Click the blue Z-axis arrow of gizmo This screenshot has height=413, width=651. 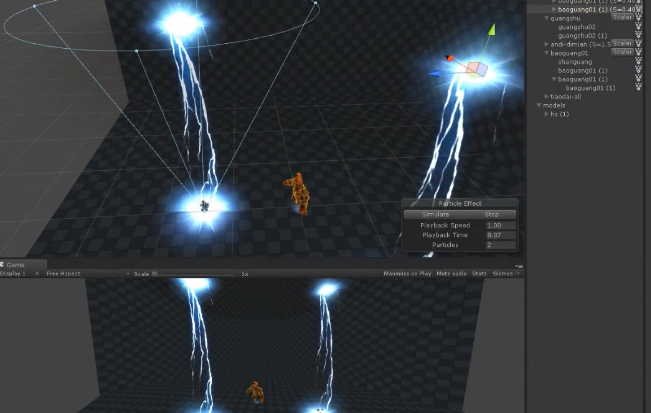coord(434,73)
